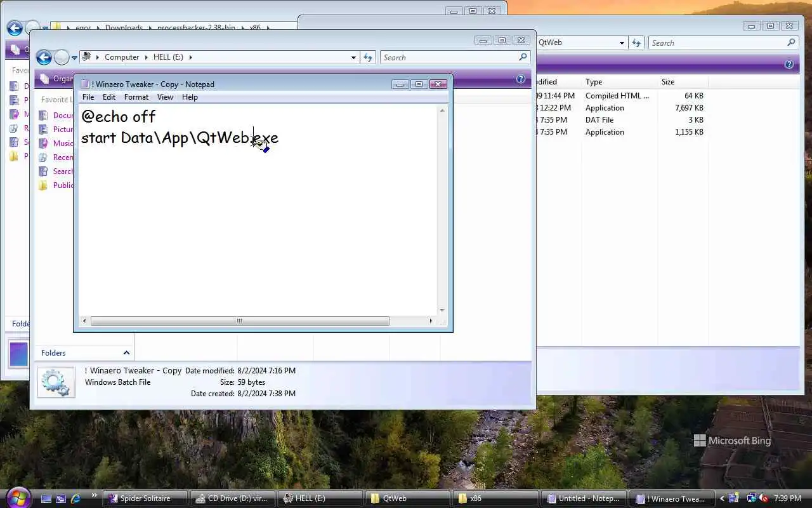Switch to x86 taskbar button
Viewport: 812px width, 508px height.
point(496,498)
